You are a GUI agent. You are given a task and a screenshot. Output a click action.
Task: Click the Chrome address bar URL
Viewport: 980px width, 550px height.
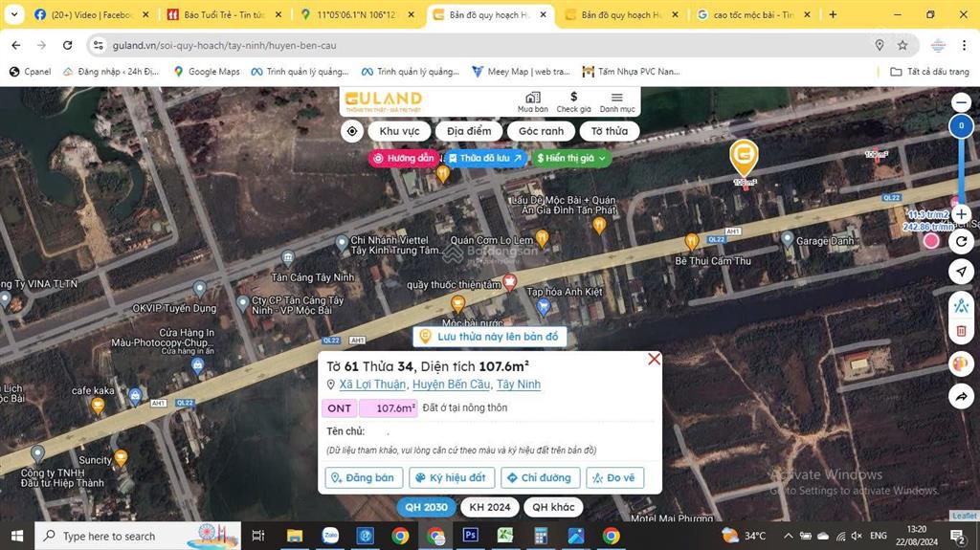[224, 45]
